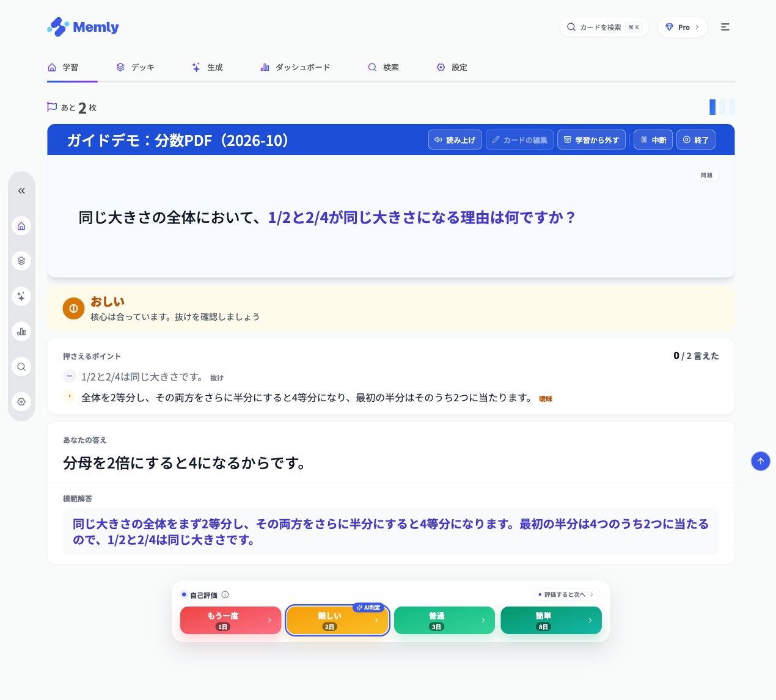Collapse the sidebar with double chevron
The width and height of the screenshot is (776, 700).
[21, 191]
